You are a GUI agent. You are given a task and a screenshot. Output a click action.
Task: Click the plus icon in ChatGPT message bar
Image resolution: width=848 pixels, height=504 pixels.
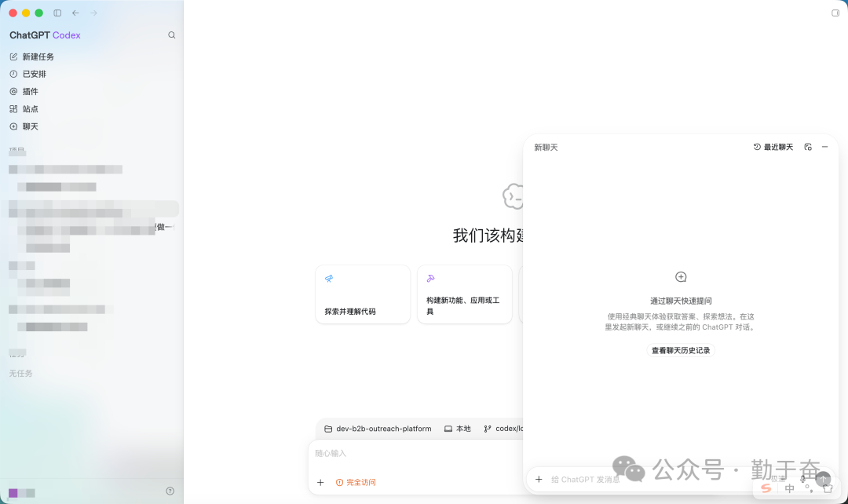click(539, 479)
